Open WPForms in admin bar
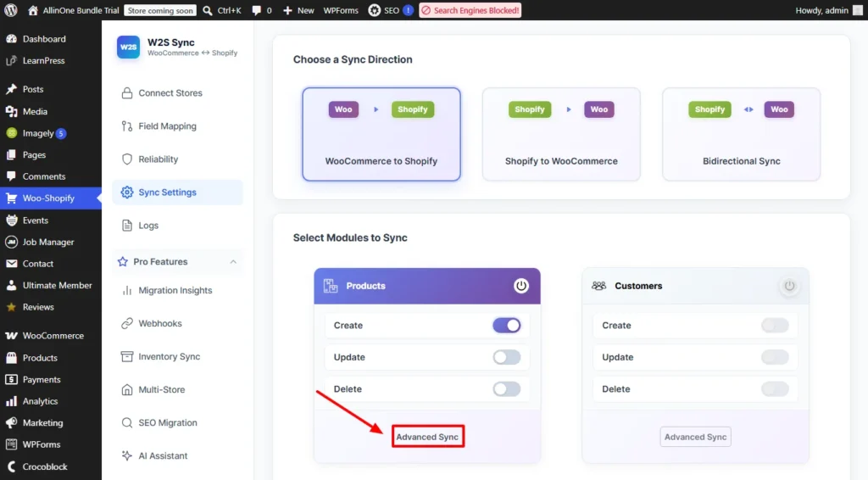The image size is (868, 480). (341, 10)
